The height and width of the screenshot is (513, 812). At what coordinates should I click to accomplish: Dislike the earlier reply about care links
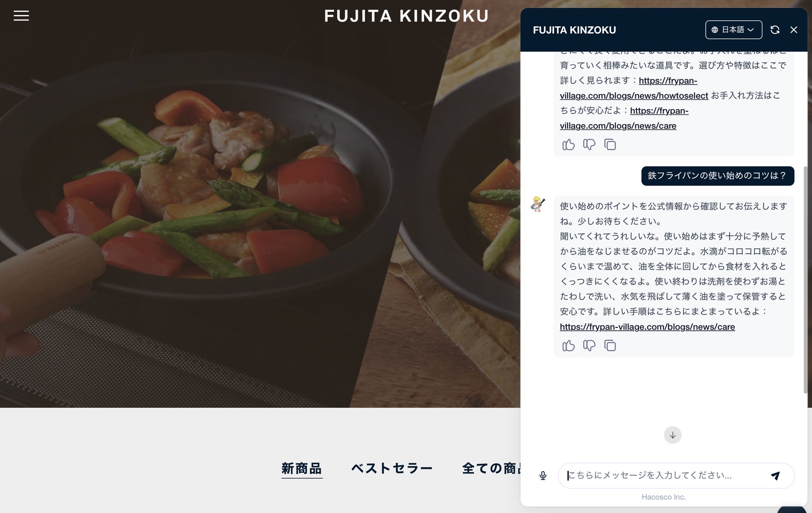coord(589,144)
